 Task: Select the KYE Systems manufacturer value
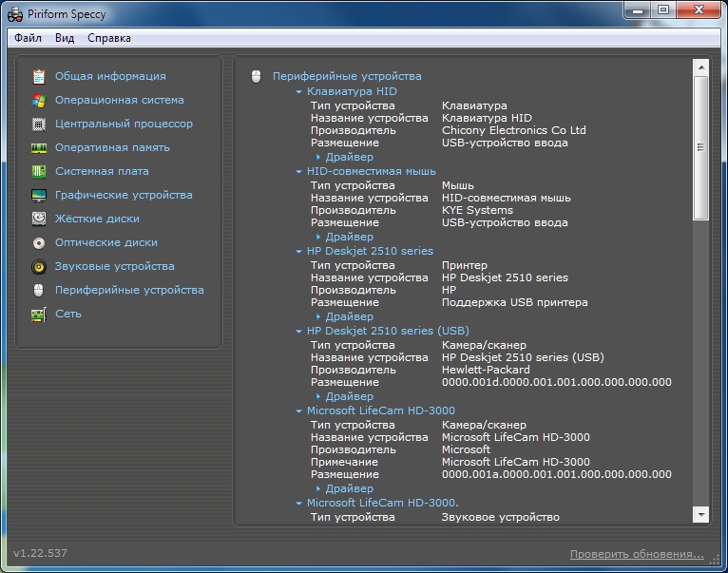tap(477, 210)
